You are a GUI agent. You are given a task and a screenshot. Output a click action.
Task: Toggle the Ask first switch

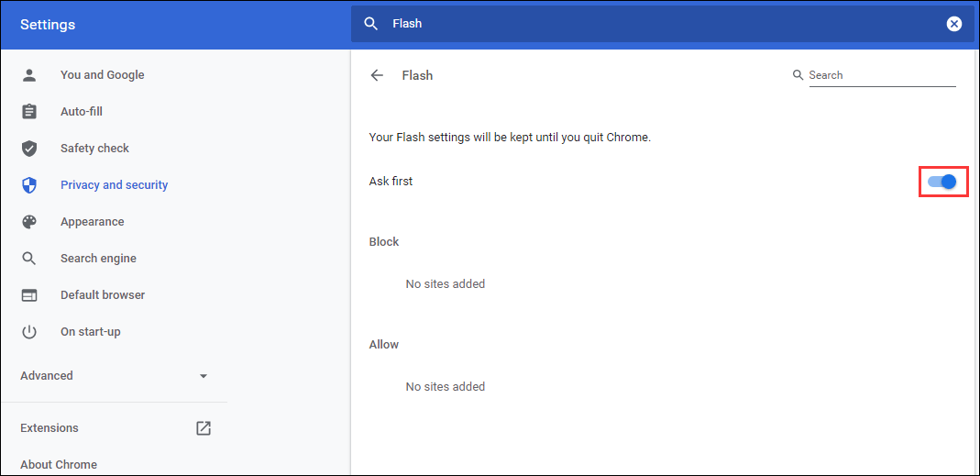click(942, 182)
